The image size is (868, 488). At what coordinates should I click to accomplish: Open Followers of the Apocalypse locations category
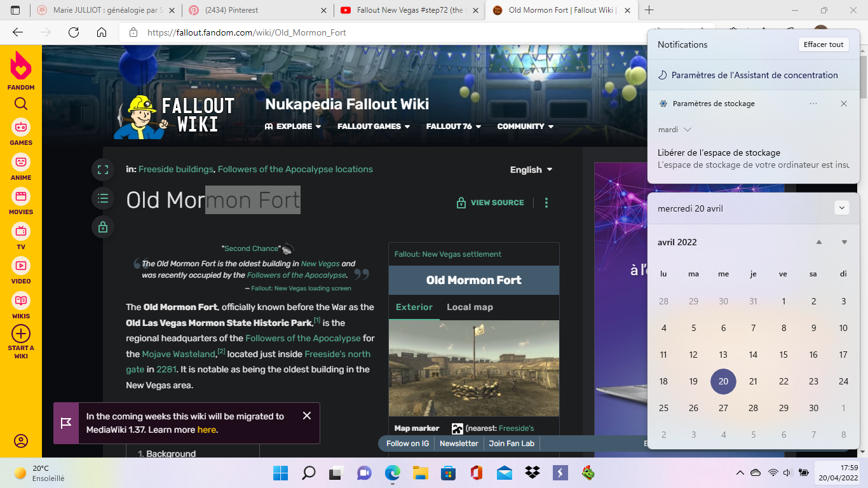tap(295, 169)
